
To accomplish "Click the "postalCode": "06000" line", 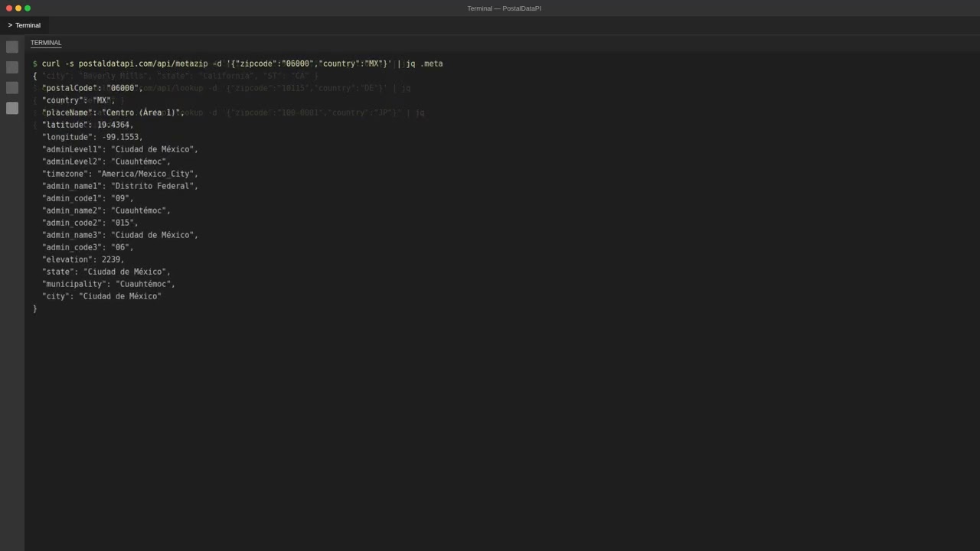I will coord(93,88).
